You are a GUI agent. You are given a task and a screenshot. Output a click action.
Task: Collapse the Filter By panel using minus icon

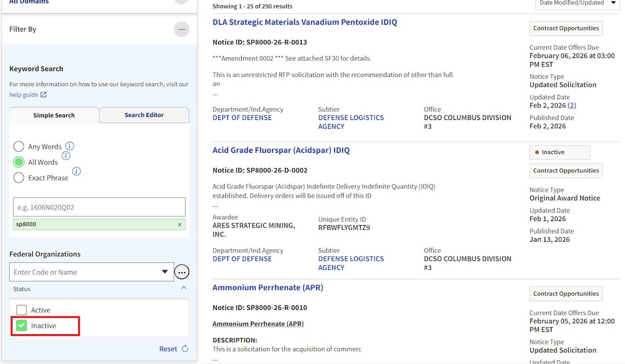(x=182, y=29)
